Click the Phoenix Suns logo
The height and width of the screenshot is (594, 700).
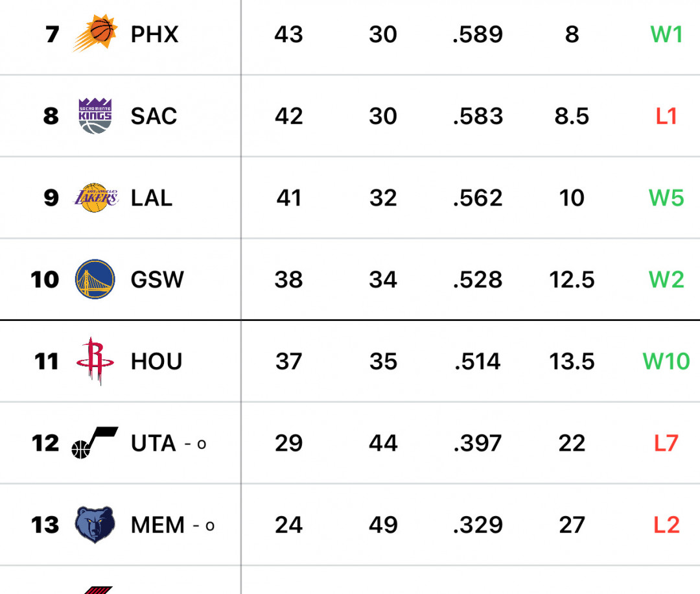click(95, 34)
